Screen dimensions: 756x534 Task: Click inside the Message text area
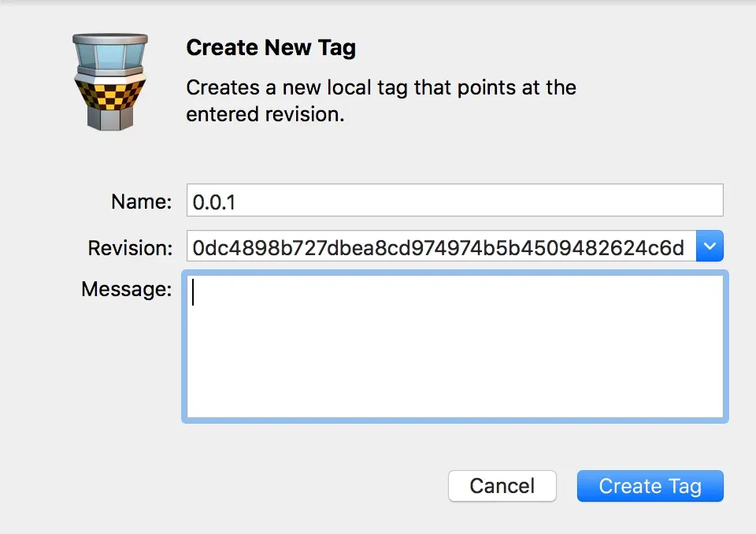click(x=454, y=347)
